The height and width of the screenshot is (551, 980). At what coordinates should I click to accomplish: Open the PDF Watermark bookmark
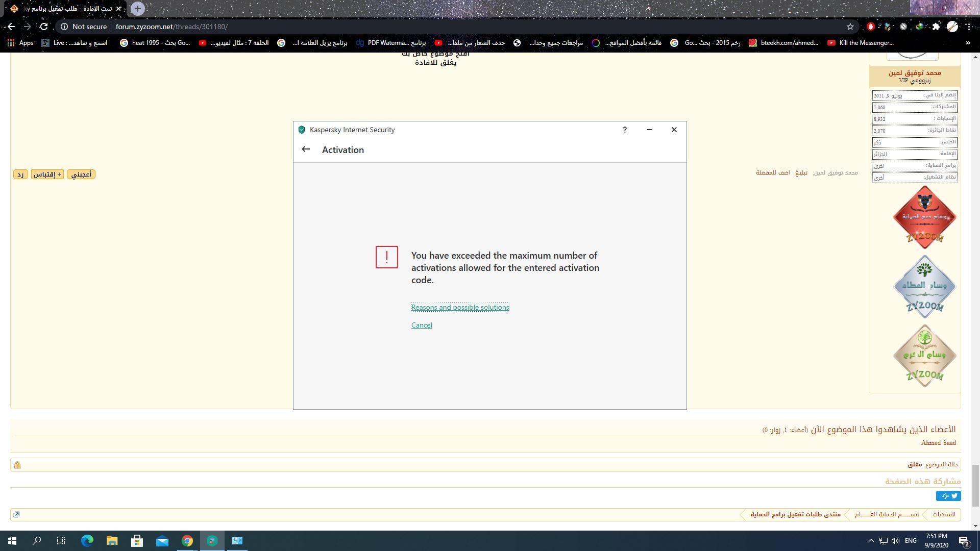click(x=390, y=43)
